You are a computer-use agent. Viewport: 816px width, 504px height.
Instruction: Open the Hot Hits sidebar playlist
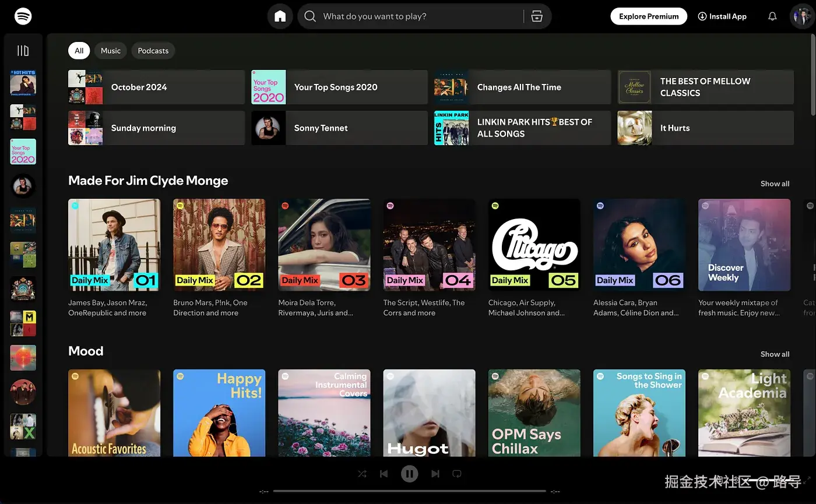(23, 83)
